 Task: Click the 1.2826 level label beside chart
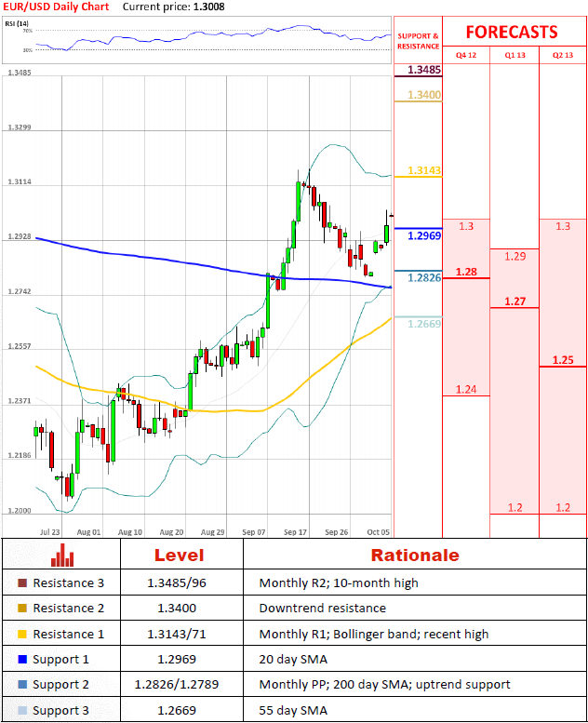pyautogui.click(x=423, y=277)
